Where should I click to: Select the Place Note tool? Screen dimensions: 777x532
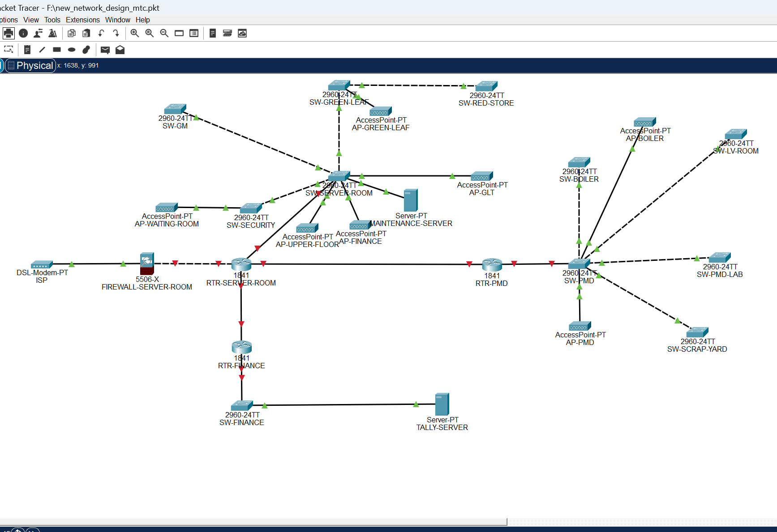(27, 50)
